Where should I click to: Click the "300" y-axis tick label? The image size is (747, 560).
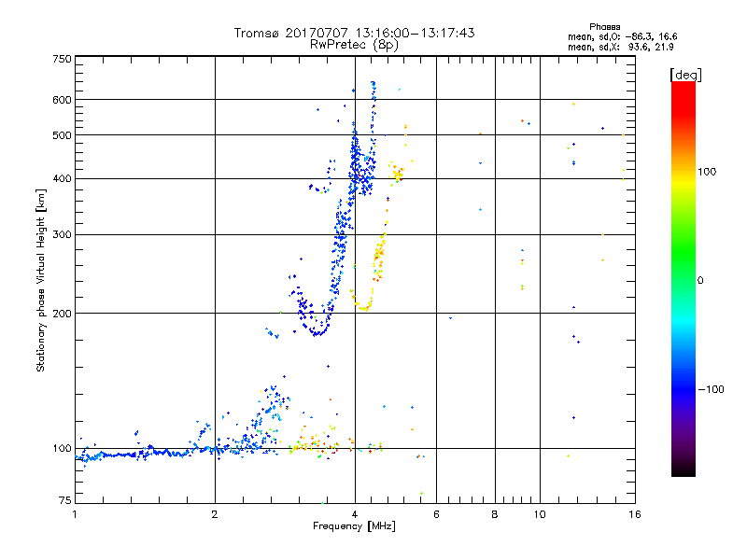click(62, 234)
